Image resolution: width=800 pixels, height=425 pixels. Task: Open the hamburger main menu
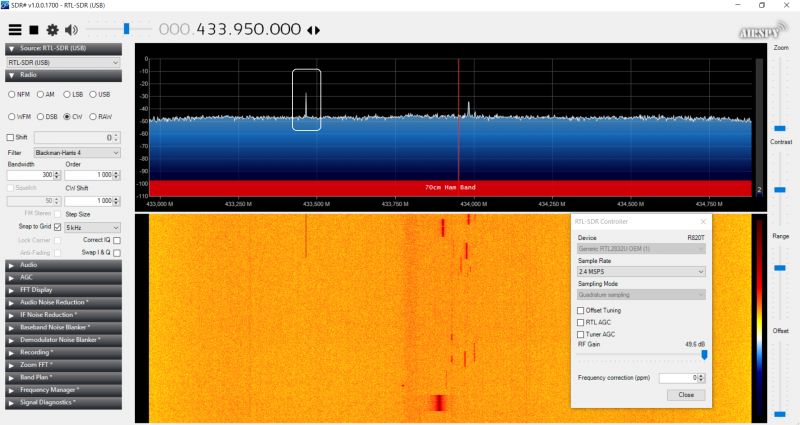(x=15, y=30)
